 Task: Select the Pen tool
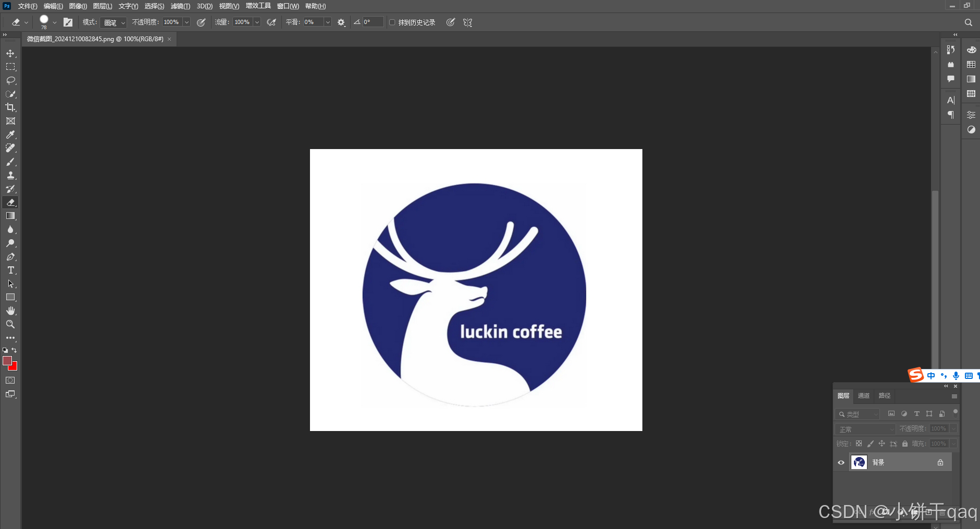tap(10, 256)
